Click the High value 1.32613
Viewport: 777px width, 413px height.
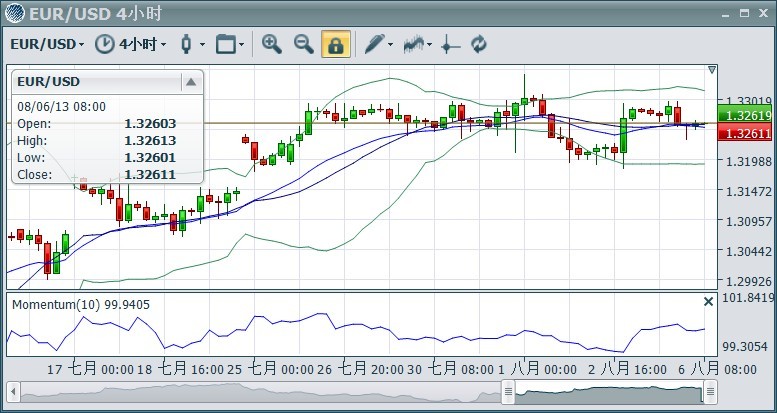150,141
